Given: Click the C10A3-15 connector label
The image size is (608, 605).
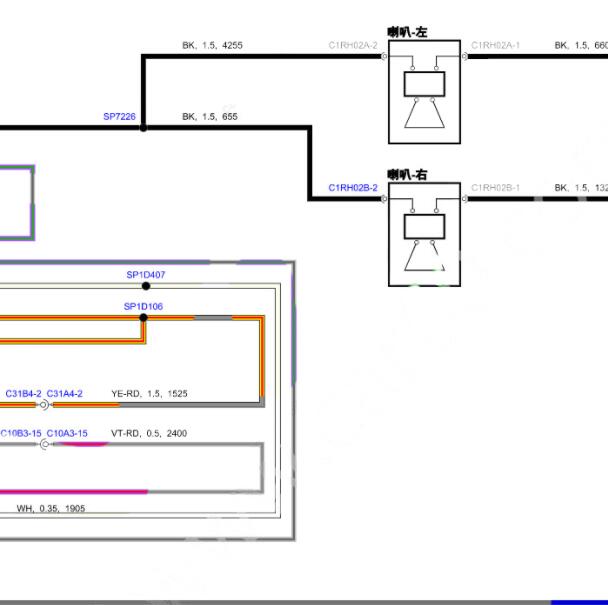Looking at the screenshot, I should coord(67,434).
